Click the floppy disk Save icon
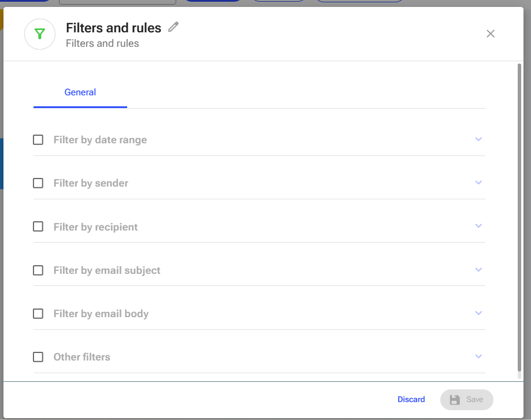This screenshot has width=531, height=420. pyautogui.click(x=455, y=400)
